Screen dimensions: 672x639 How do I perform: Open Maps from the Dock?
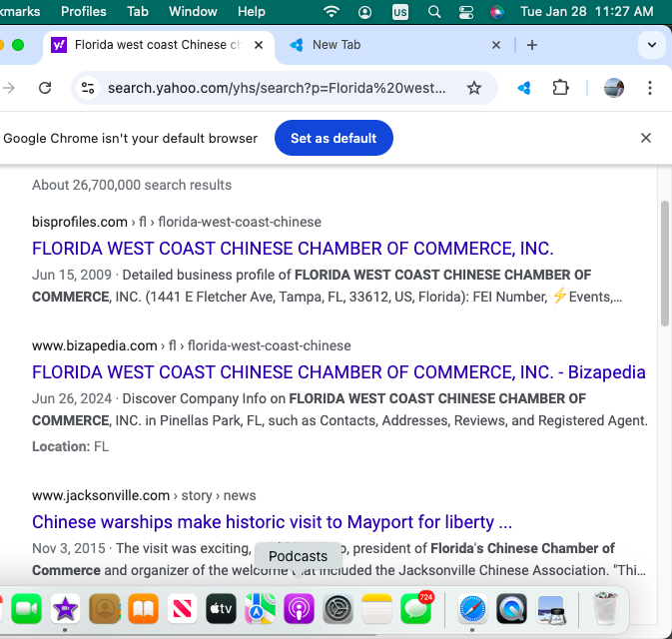[261, 609]
